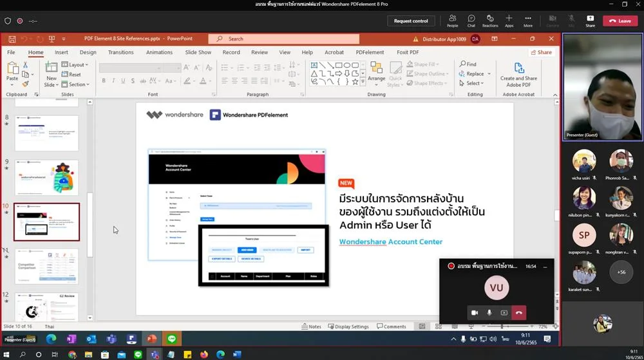Click the PowerPoint Save icon
644x360 pixels.
pos(12,39)
